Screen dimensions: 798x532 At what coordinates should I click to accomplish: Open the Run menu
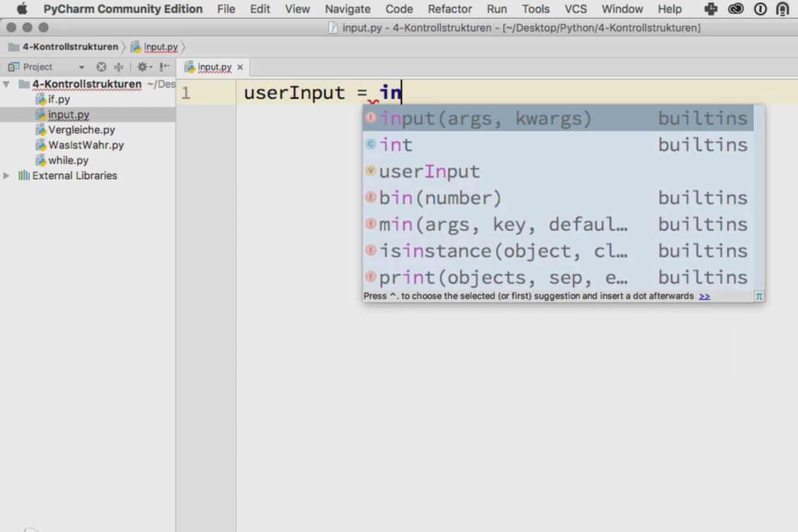click(x=497, y=9)
